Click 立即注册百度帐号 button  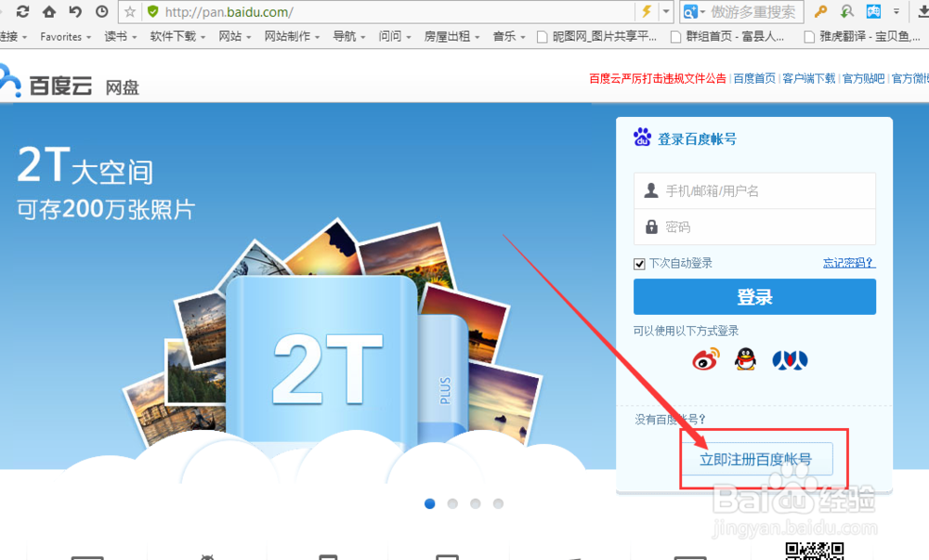[x=755, y=459]
